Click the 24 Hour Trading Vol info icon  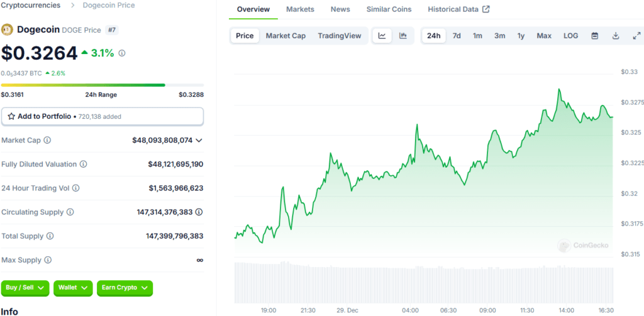(x=76, y=188)
